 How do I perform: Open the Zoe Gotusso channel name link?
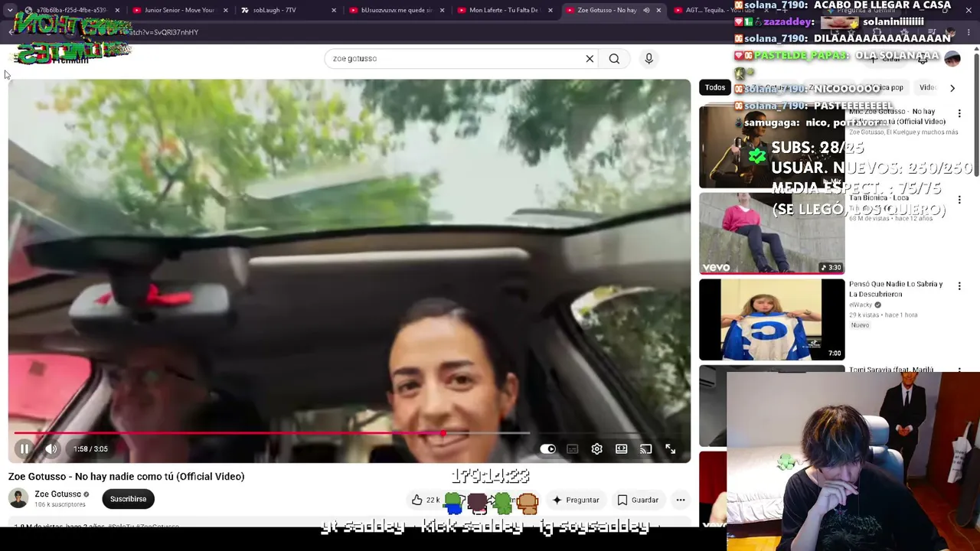tap(57, 494)
